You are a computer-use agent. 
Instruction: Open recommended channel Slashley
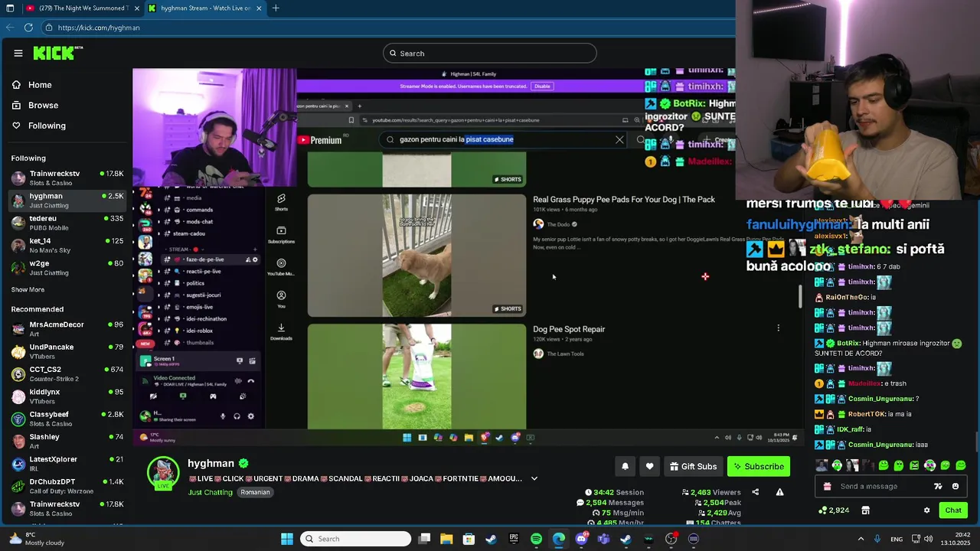[x=67, y=441]
